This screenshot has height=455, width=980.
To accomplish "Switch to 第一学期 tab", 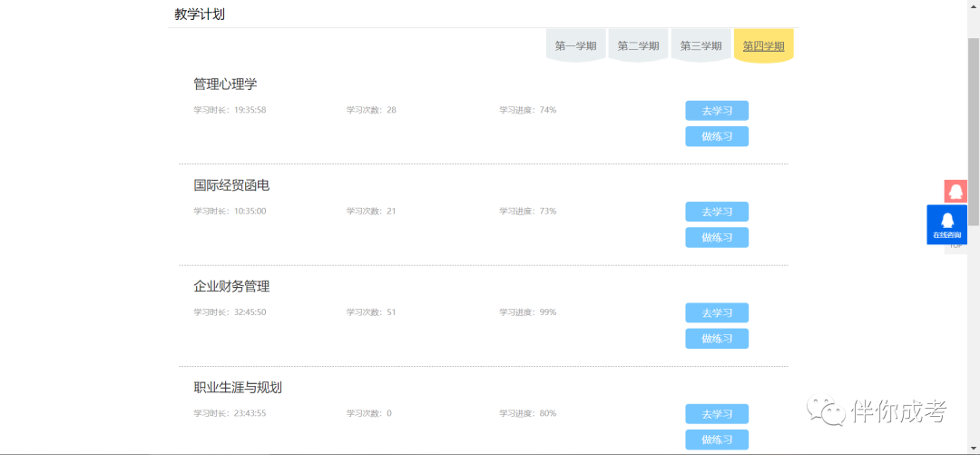I will [x=575, y=45].
